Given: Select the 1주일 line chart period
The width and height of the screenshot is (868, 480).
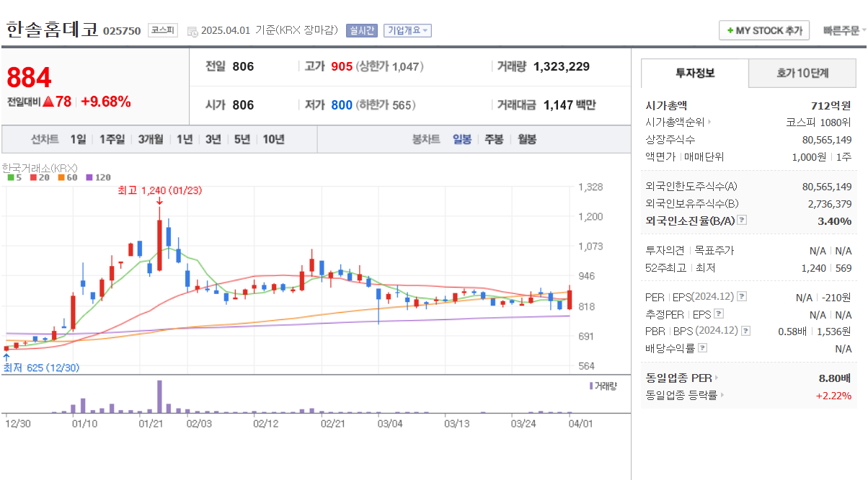Looking at the screenshot, I should tap(112, 139).
